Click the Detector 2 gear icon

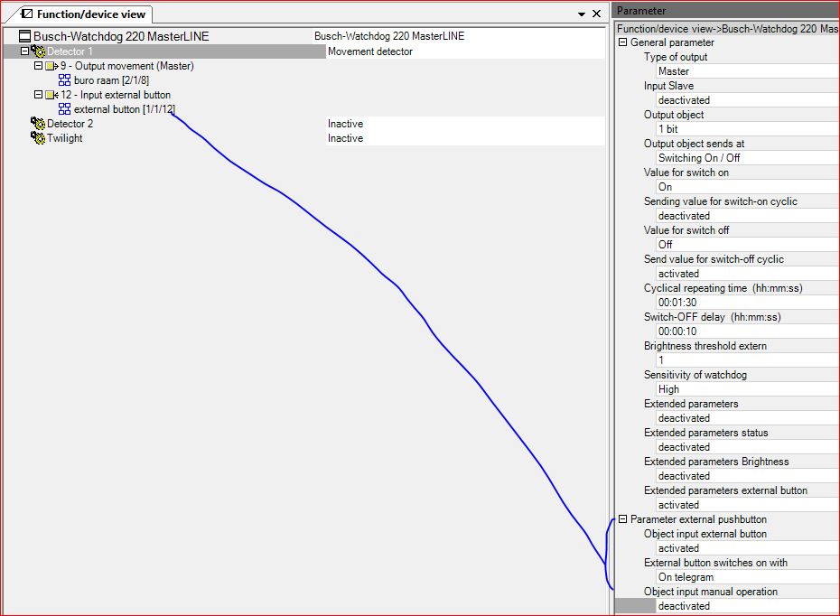(38, 124)
